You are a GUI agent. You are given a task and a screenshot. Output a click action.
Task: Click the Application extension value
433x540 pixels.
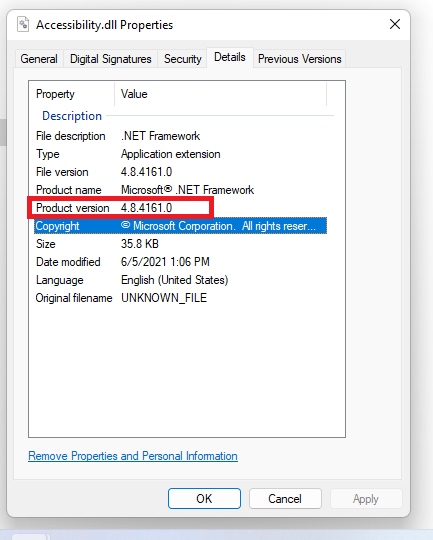[x=171, y=154]
